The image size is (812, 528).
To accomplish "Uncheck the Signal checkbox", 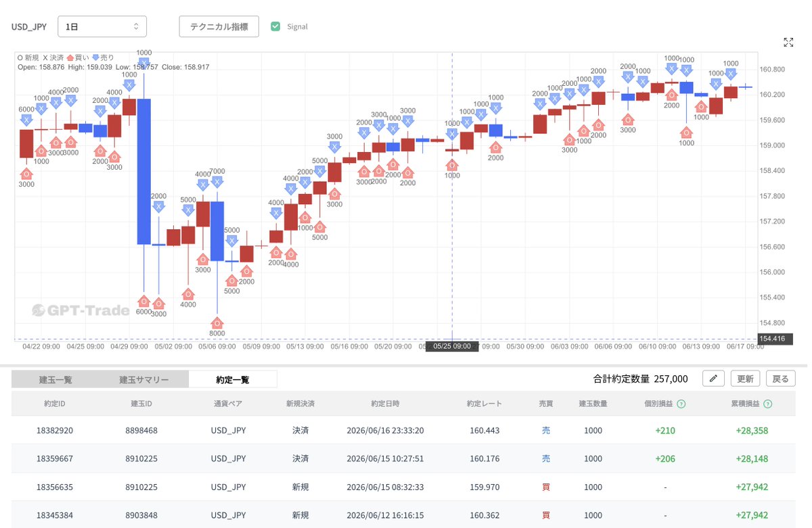I will [x=275, y=26].
